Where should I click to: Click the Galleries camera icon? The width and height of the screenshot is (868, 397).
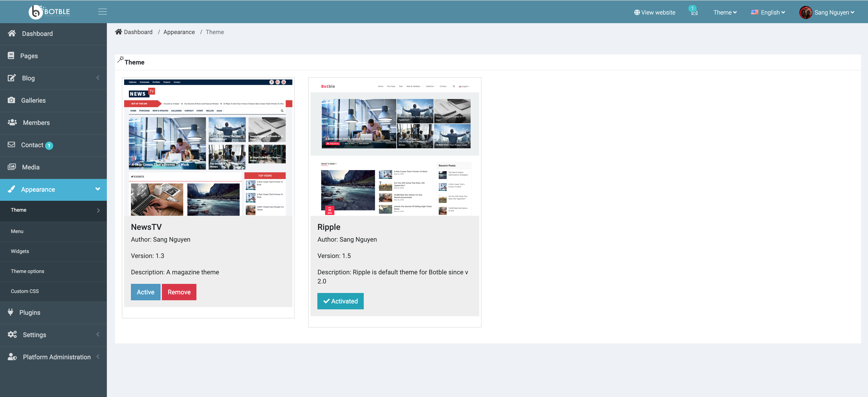coord(11,100)
